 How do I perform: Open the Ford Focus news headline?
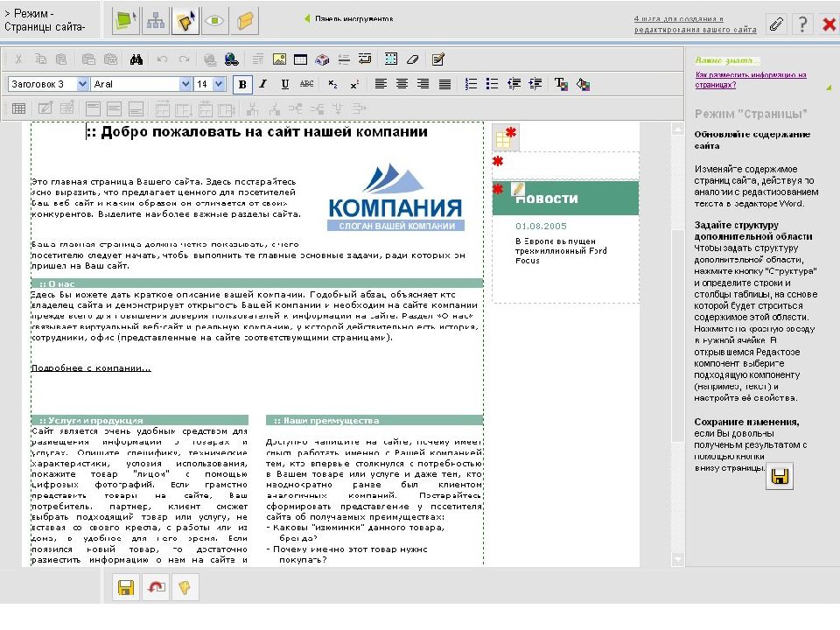point(561,251)
